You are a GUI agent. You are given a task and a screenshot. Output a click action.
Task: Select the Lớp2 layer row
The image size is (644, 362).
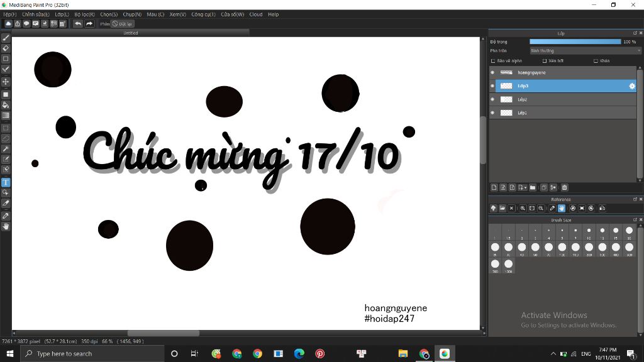pos(563,99)
